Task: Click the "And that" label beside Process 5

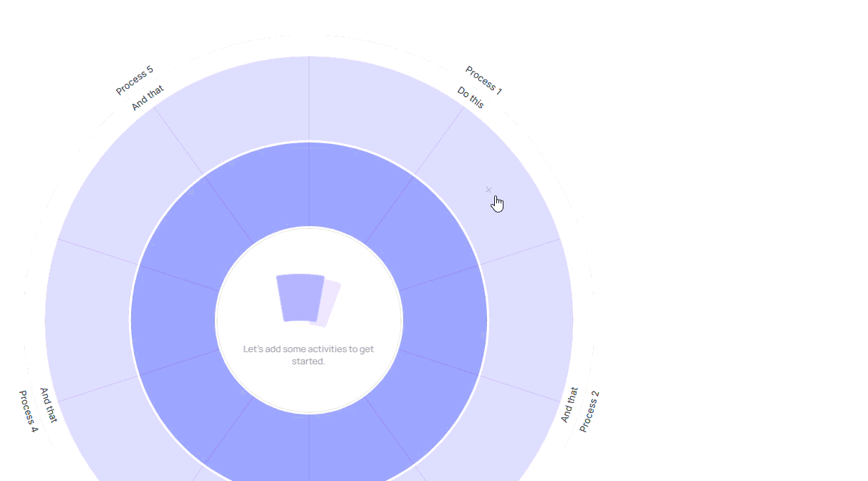Action: (148, 98)
